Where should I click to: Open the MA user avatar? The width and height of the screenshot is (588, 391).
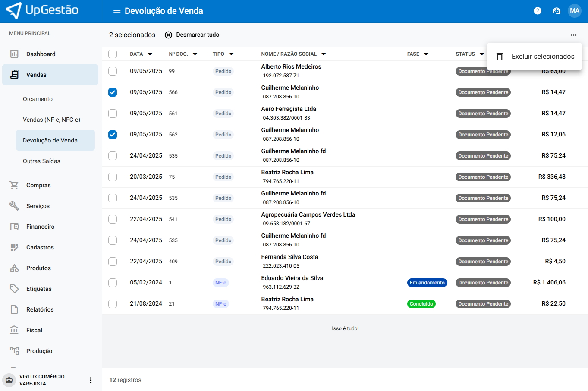coord(574,11)
